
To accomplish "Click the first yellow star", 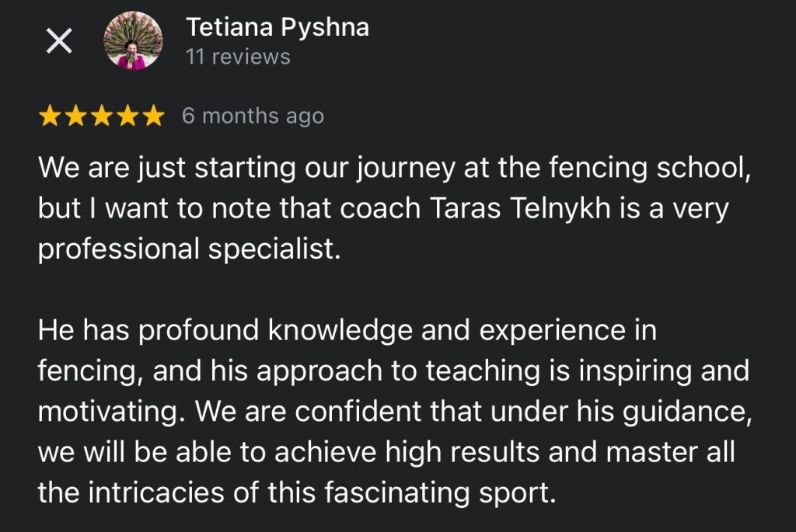I will [x=49, y=116].
